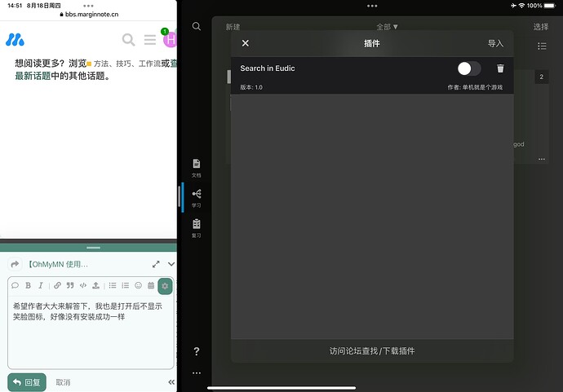Click composer resize grip handle
The height and width of the screenshot is (392, 563).
click(93, 248)
